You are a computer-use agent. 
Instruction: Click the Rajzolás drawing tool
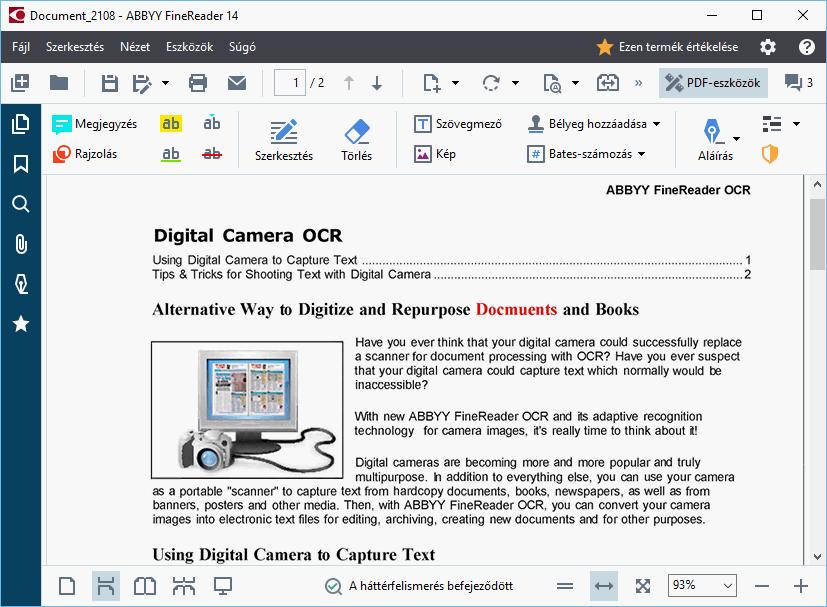(x=85, y=154)
